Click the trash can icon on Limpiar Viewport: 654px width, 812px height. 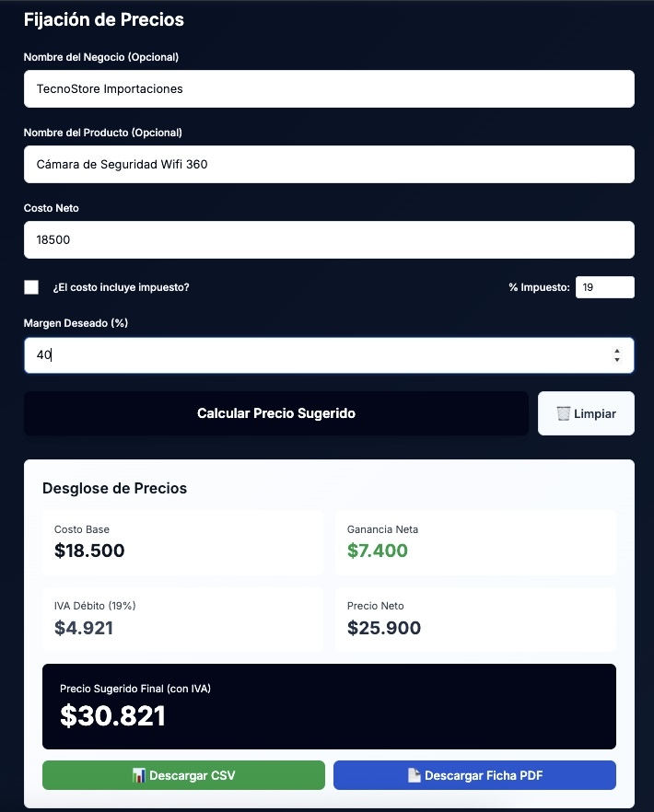click(564, 413)
